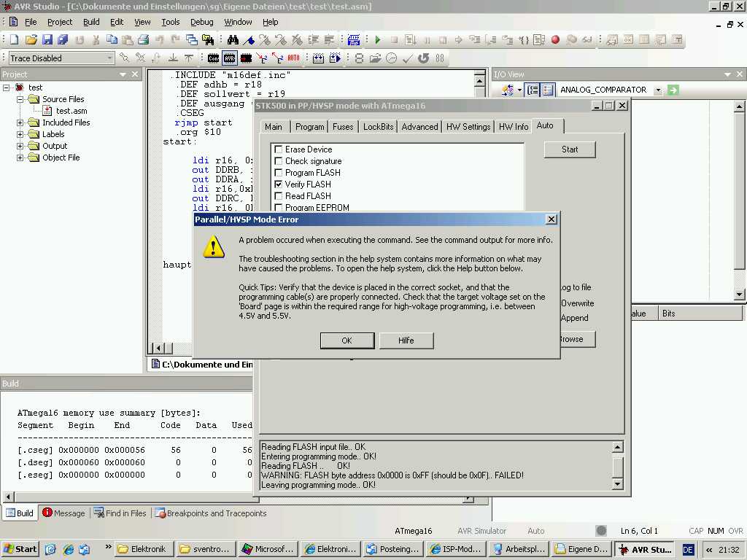Viewport: 747px width, 560px height.
Task: Click the Windows Start button
Action: [x=20, y=549]
